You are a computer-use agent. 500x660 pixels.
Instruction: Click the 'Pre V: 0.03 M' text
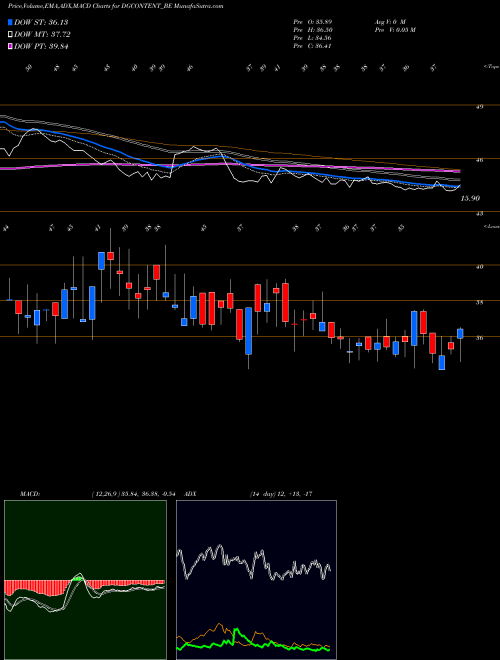tap(394, 30)
